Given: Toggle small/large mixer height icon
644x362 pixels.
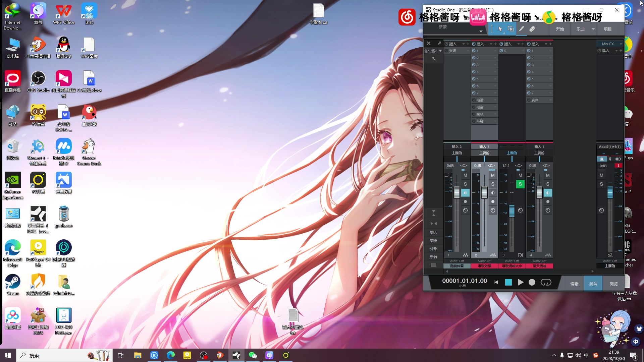Looking at the screenshot, I should [x=433, y=213].
